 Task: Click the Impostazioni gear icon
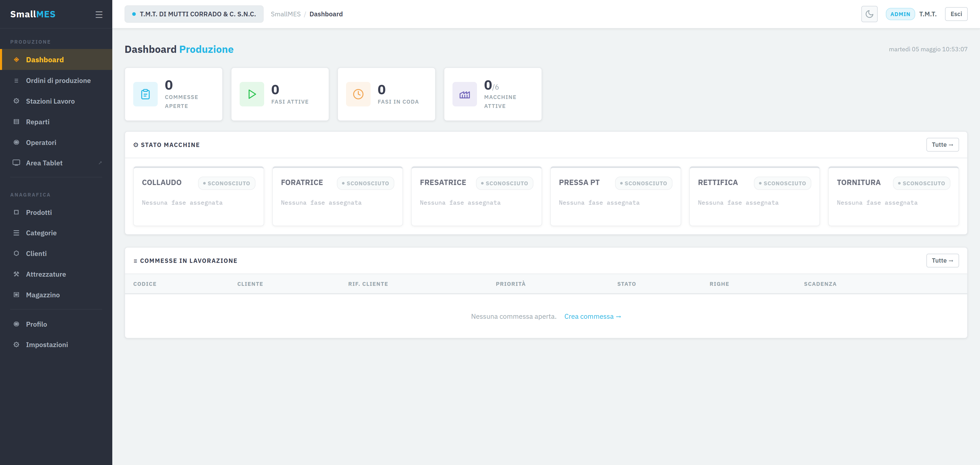pyautogui.click(x=16, y=345)
